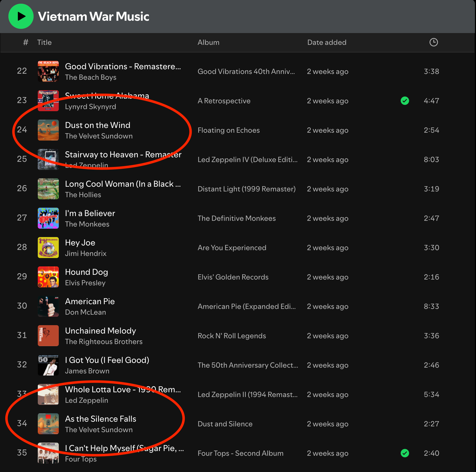Open artist Led Zeppelin on track 33
The width and height of the screenshot is (476, 472).
[87, 400]
